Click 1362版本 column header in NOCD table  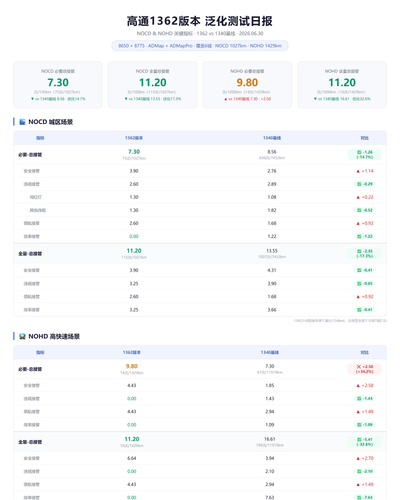(134, 138)
